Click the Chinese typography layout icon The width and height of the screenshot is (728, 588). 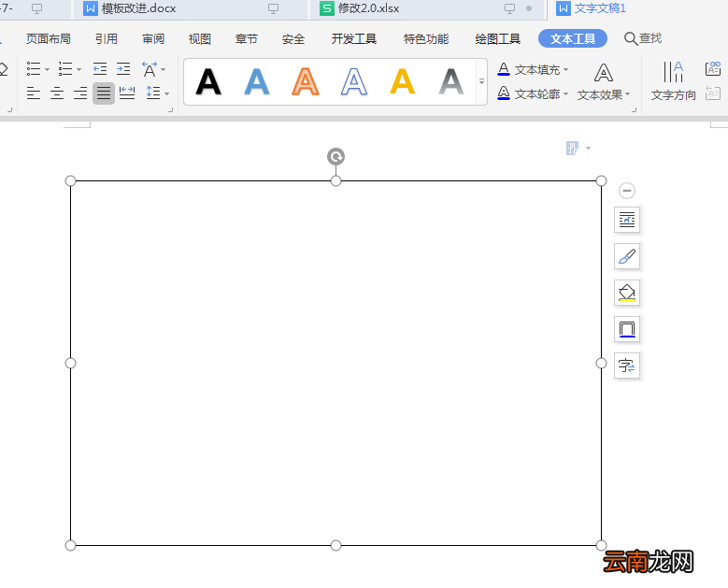click(150, 69)
